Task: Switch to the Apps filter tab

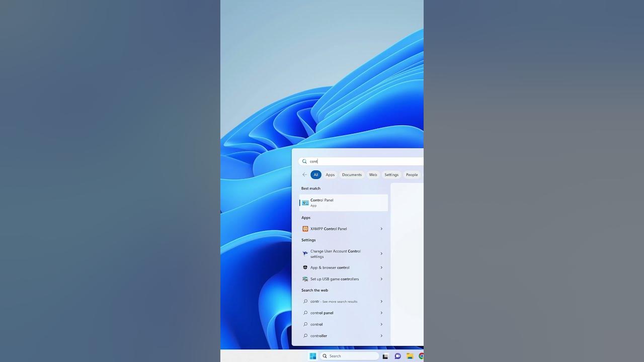Action: 330,175
